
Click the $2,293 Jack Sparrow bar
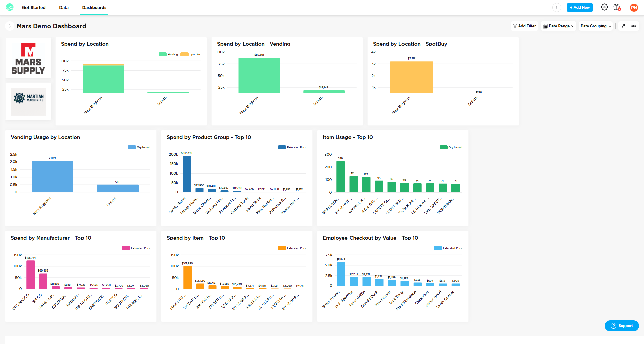(354, 281)
